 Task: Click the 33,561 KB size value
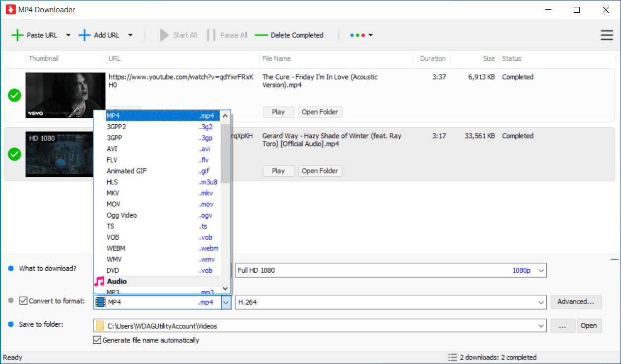(479, 136)
